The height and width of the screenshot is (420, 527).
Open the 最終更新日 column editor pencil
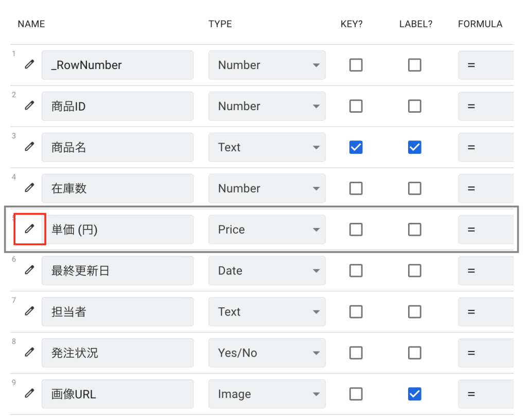29,270
